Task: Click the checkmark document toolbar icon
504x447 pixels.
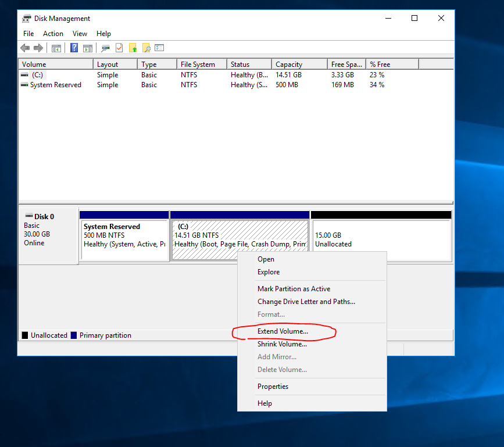Action: click(x=119, y=48)
